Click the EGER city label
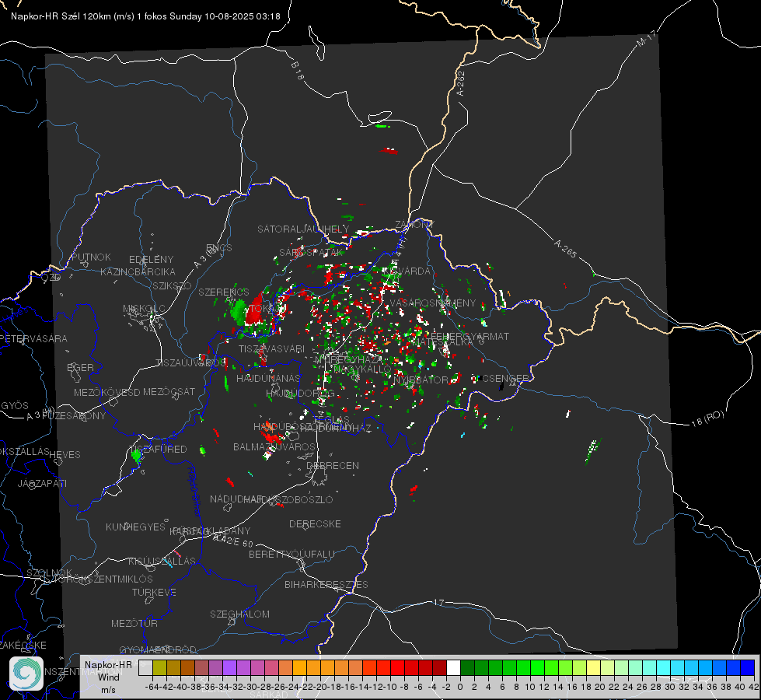The width and height of the screenshot is (761, 700). pos(80,367)
